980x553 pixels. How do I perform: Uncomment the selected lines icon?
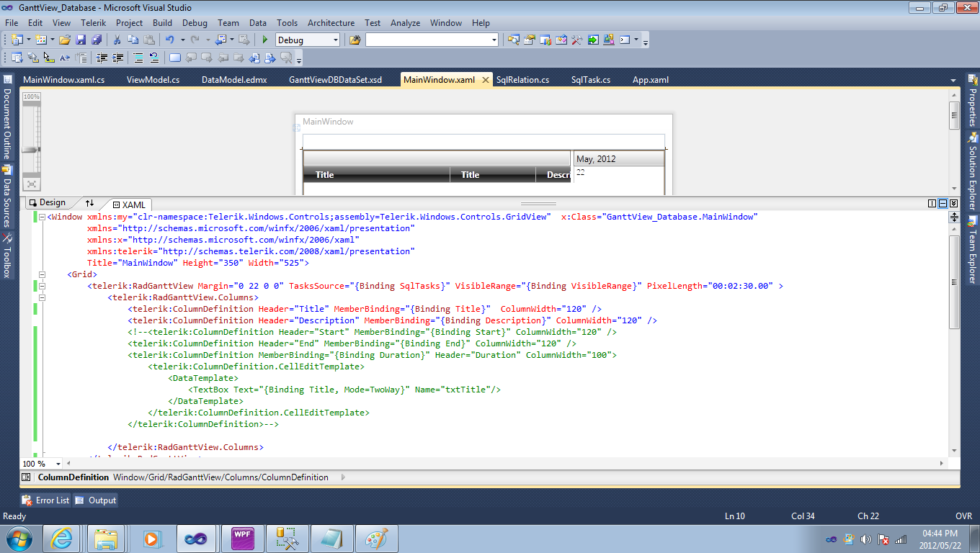coord(153,58)
